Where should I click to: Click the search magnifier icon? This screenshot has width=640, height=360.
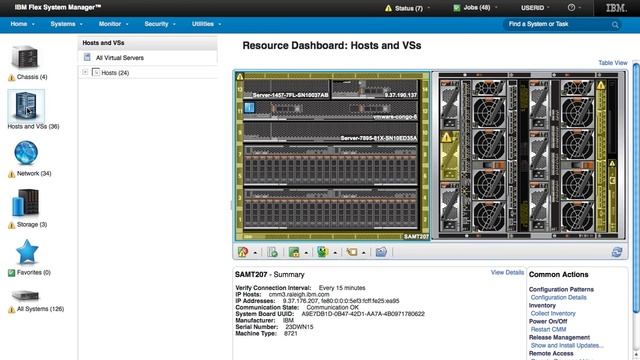(615, 25)
